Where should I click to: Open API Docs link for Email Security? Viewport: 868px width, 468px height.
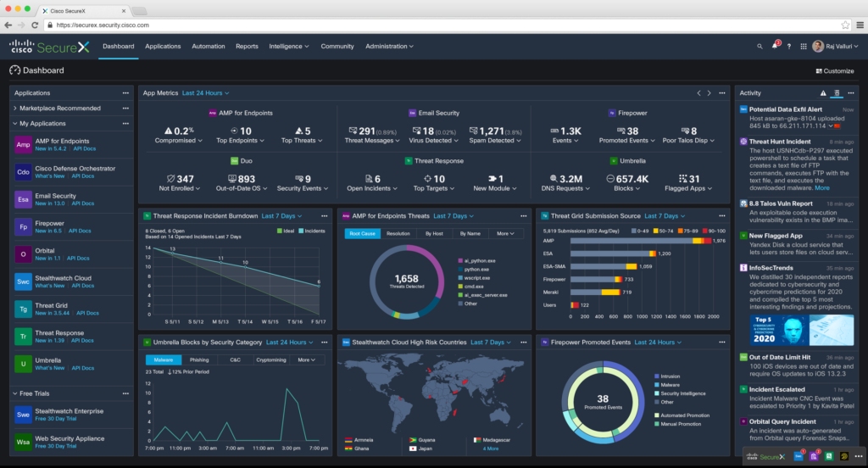(x=83, y=204)
